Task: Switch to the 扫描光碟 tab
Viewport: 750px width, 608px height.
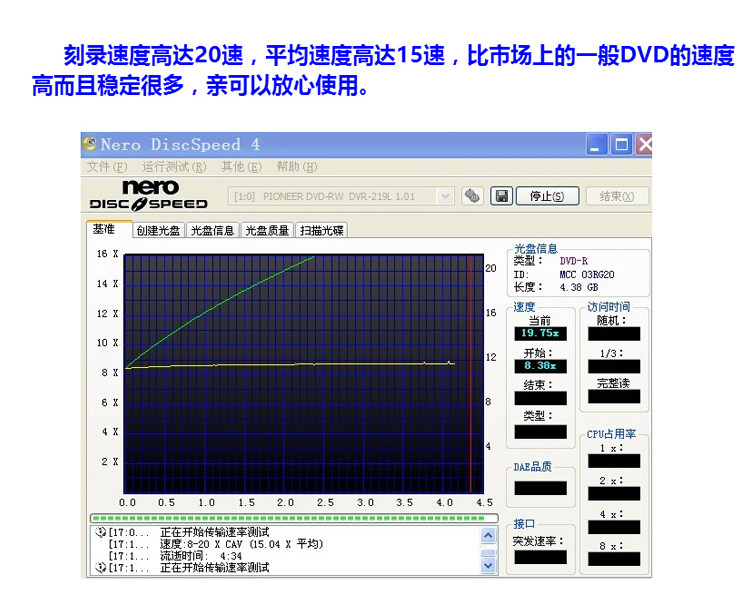Action: pyautogui.click(x=321, y=231)
